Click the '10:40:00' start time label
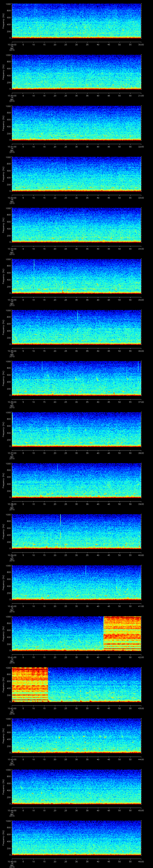Viewport: 153px width, 868px height. 12,606
